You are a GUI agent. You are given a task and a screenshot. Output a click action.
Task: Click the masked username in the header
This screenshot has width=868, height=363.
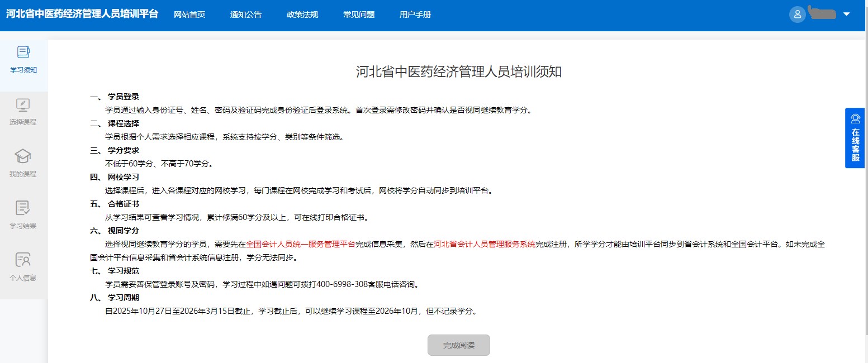click(x=822, y=15)
